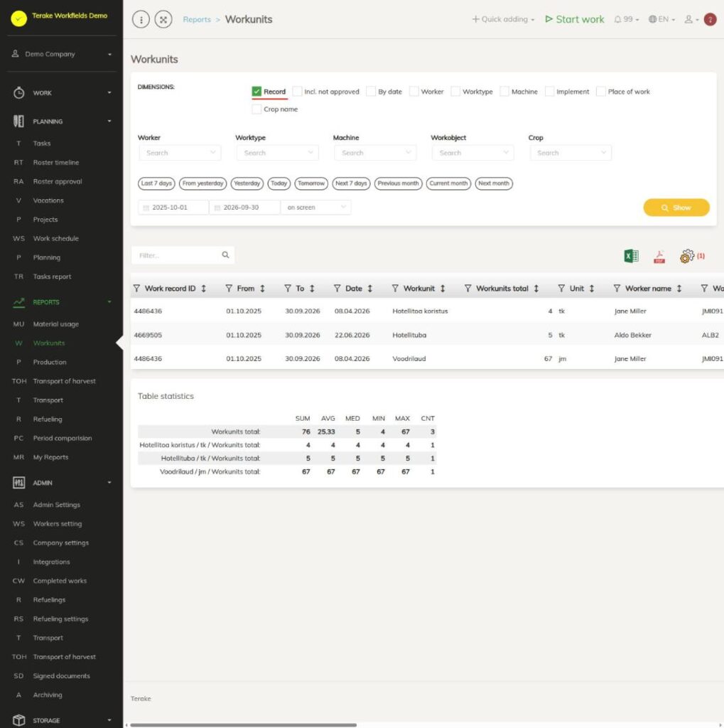
Task: Click the red help icon
Action: click(710, 19)
